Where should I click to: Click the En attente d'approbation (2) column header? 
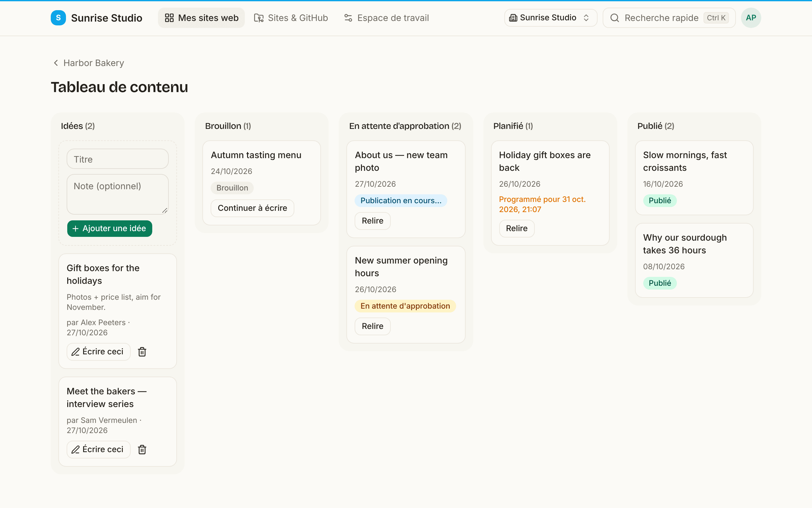[405, 126]
